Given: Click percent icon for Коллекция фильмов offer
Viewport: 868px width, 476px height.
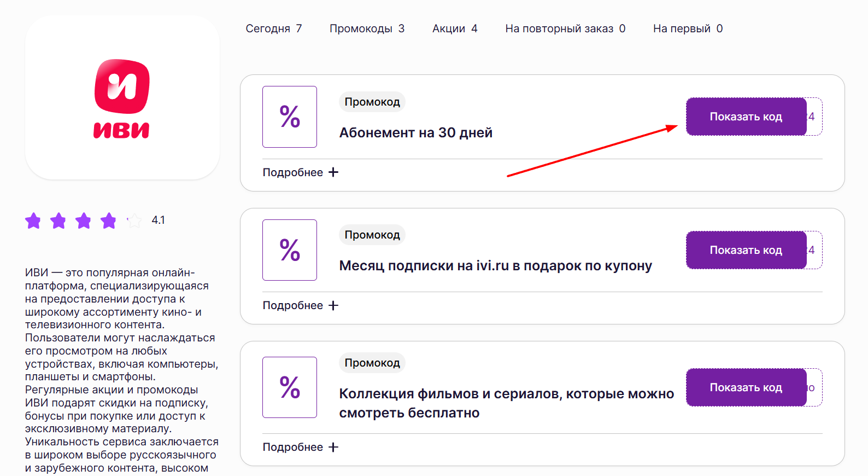Looking at the screenshot, I should (x=290, y=387).
